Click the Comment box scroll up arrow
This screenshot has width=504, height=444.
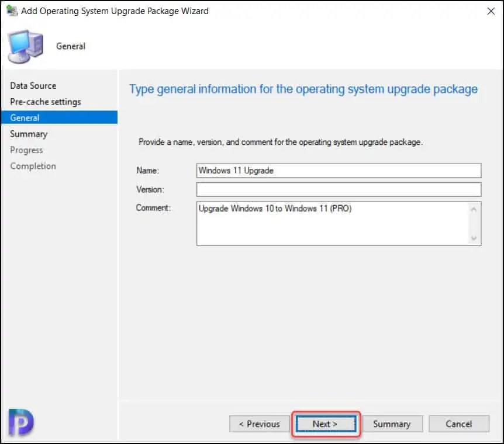(474, 210)
